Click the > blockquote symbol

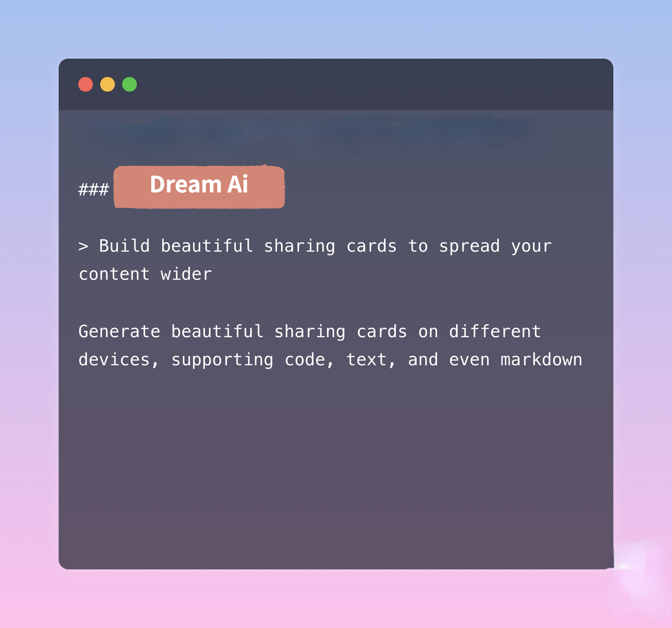[x=83, y=246]
